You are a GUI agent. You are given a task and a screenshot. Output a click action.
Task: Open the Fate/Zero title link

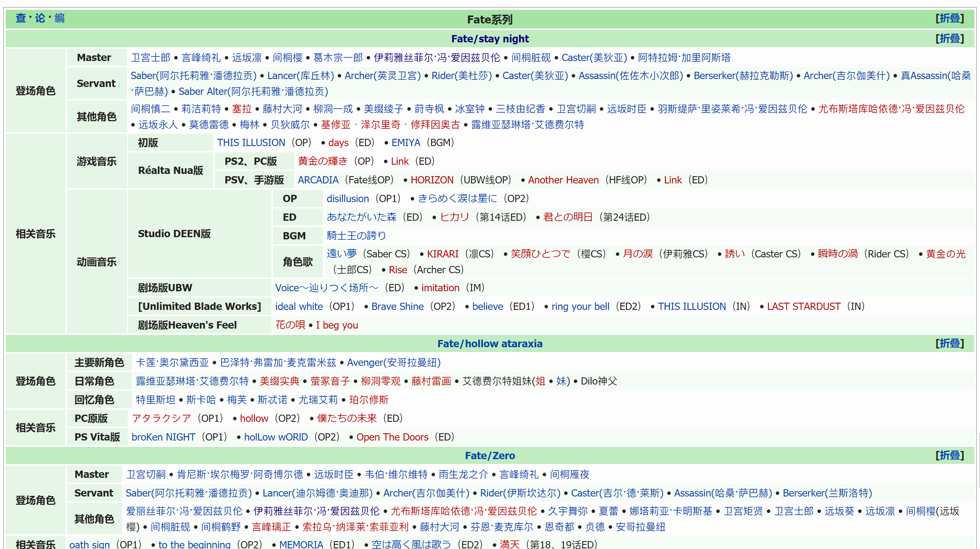[490, 455]
